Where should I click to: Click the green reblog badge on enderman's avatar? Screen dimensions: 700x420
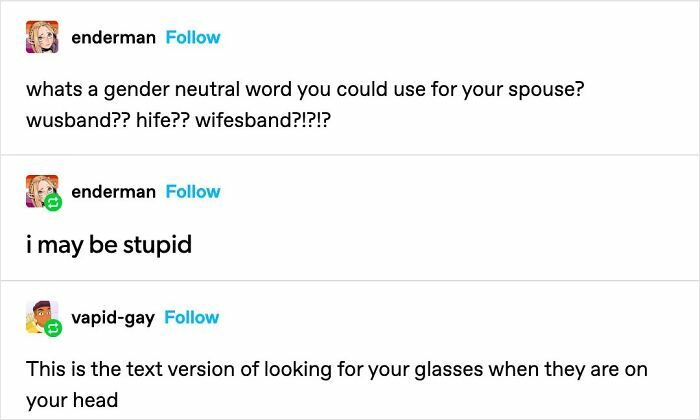click(x=53, y=203)
